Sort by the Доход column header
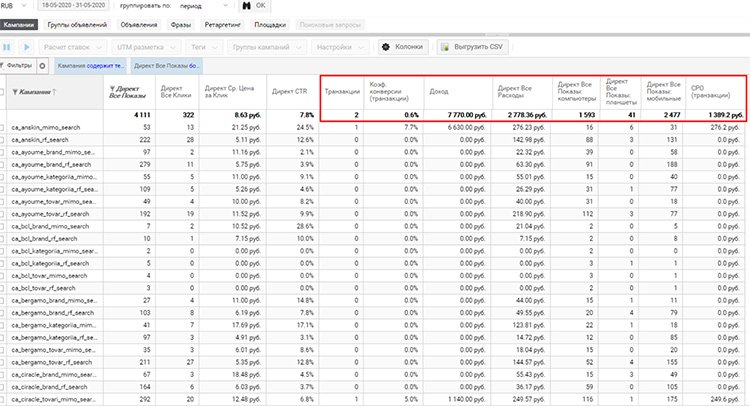The image size is (750, 406). click(457, 92)
